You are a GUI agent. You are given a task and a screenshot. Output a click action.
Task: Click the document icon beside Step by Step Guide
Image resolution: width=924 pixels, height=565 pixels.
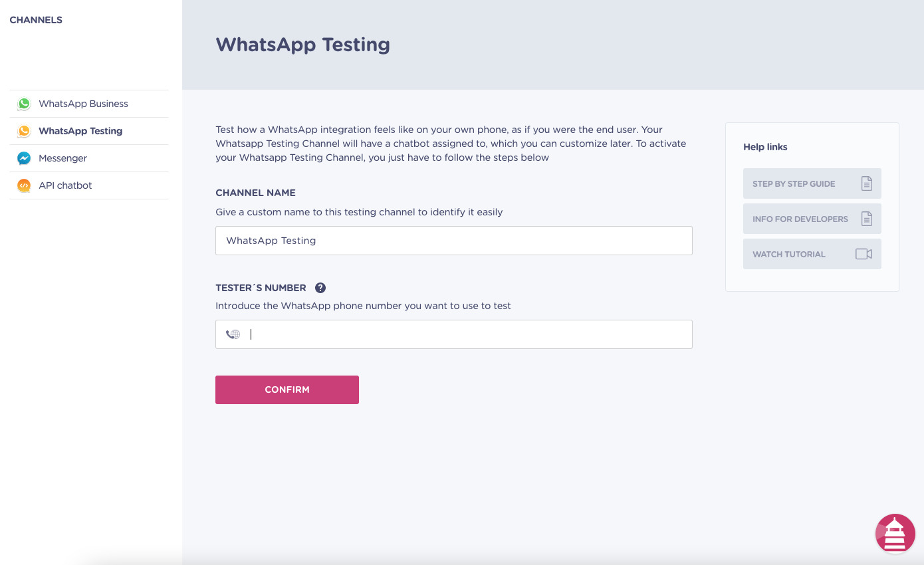pos(866,183)
